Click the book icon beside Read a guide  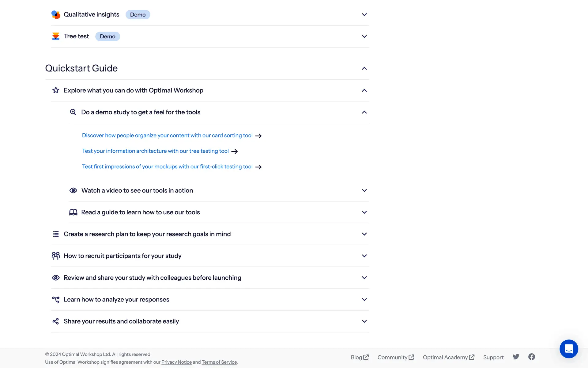point(73,212)
